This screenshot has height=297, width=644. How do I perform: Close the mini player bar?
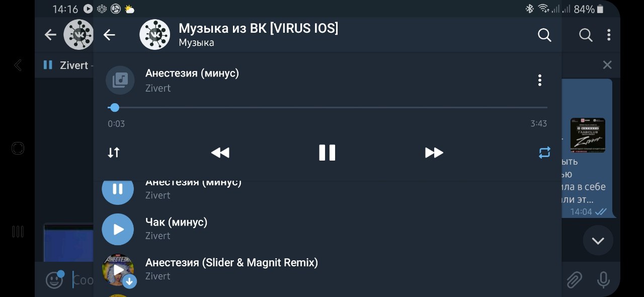607,65
